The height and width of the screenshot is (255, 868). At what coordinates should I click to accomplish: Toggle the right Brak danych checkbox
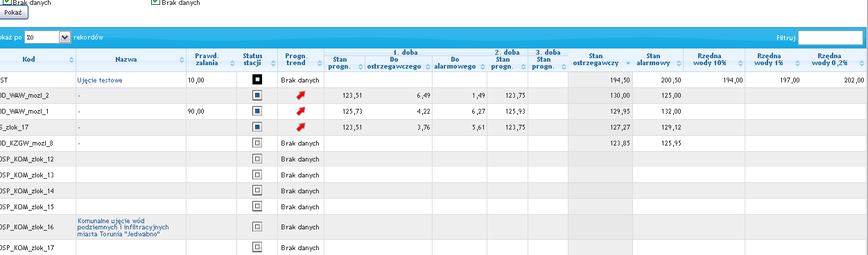click(x=155, y=2)
